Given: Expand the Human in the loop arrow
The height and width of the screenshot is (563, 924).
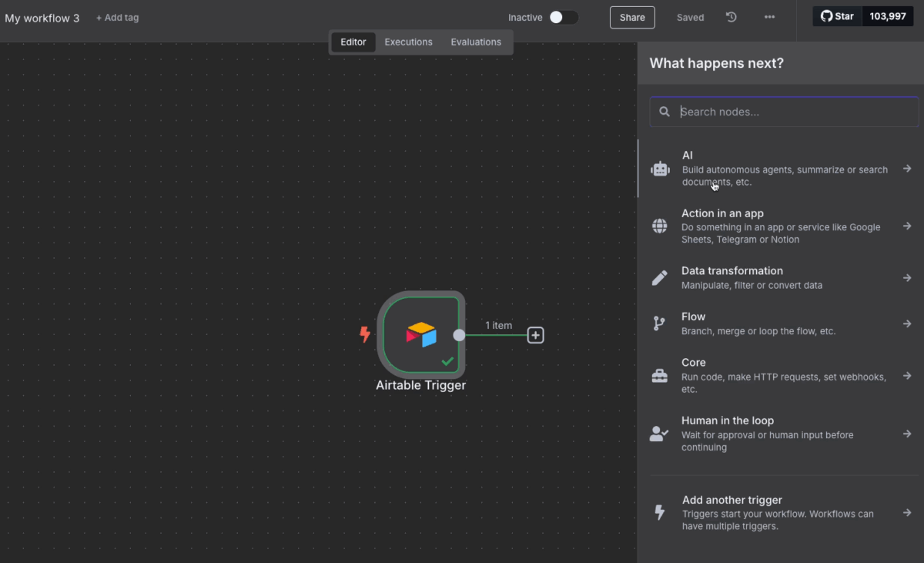Looking at the screenshot, I should coord(907,434).
